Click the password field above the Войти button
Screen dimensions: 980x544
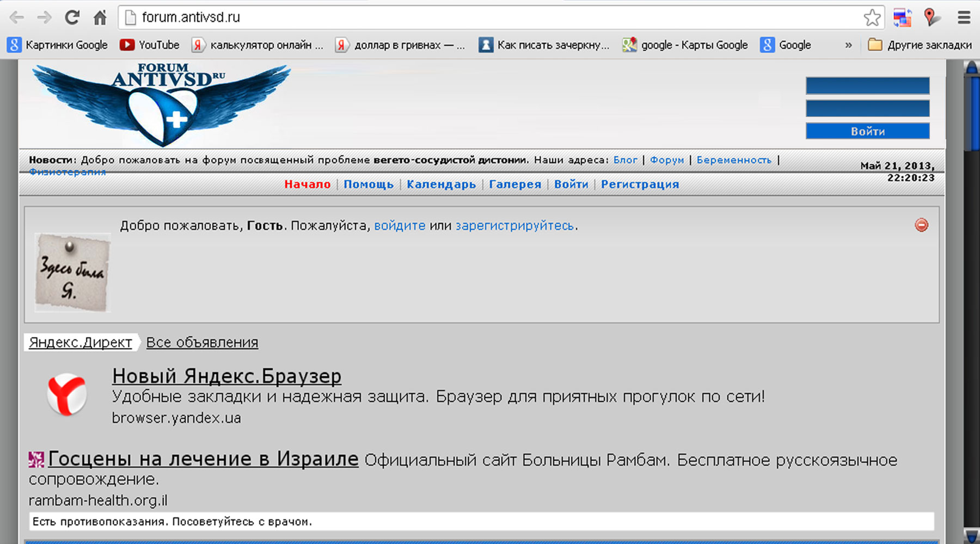(x=867, y=108)
